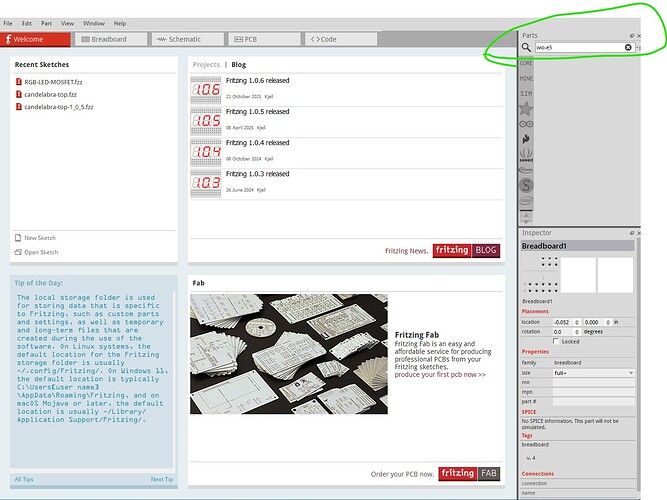Click the Fritzing BLOG button
This screenshot has width=667, height=500.
click(465, 250)
